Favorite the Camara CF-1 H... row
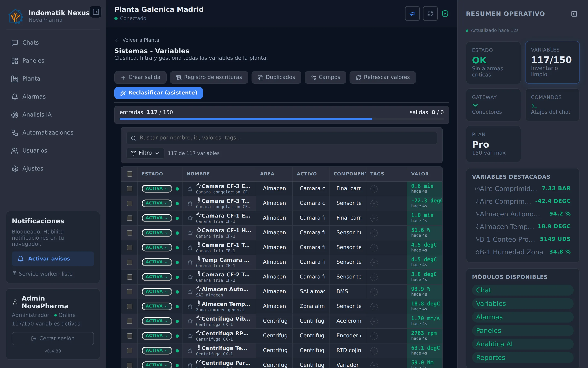Screen dimensions: 588x368 190,233
